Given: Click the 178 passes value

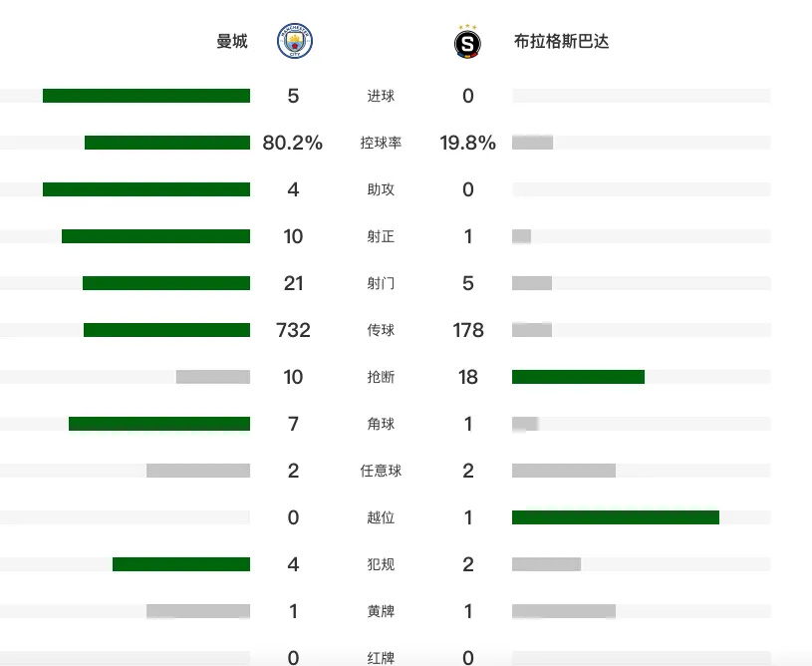Looking at the screenshot, I should [x=468, y=330].
